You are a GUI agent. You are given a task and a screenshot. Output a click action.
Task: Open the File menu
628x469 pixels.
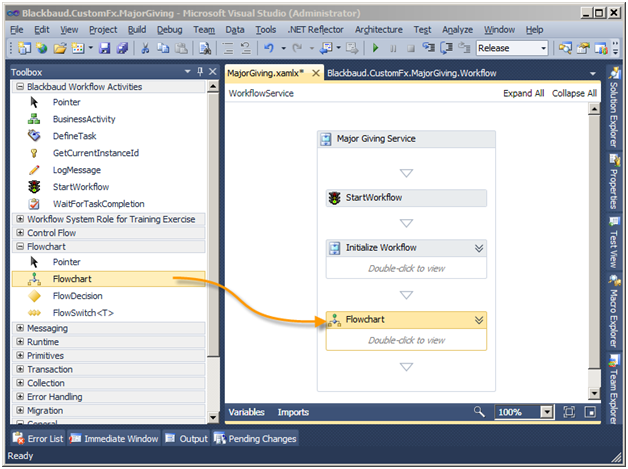coord(16,30)
